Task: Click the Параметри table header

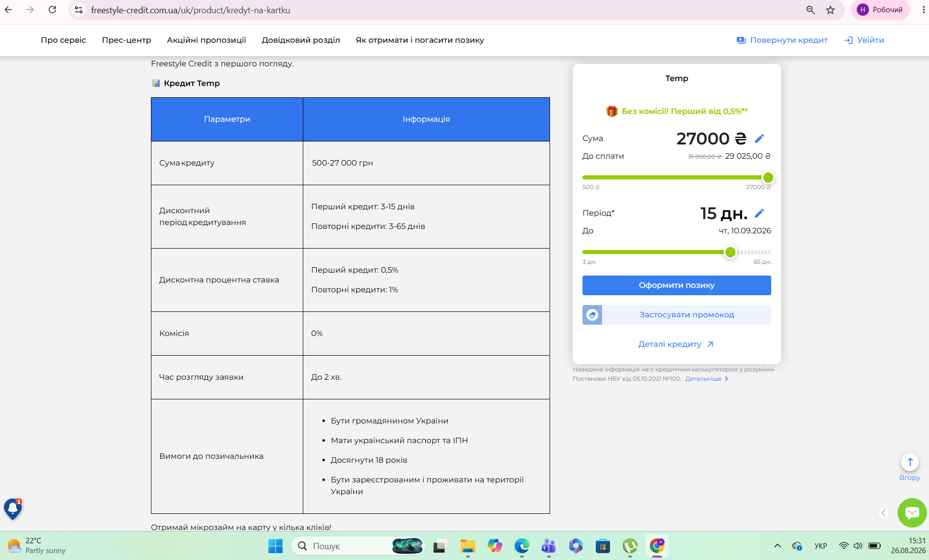Action: pyautogui.click(x=227, y=119)
